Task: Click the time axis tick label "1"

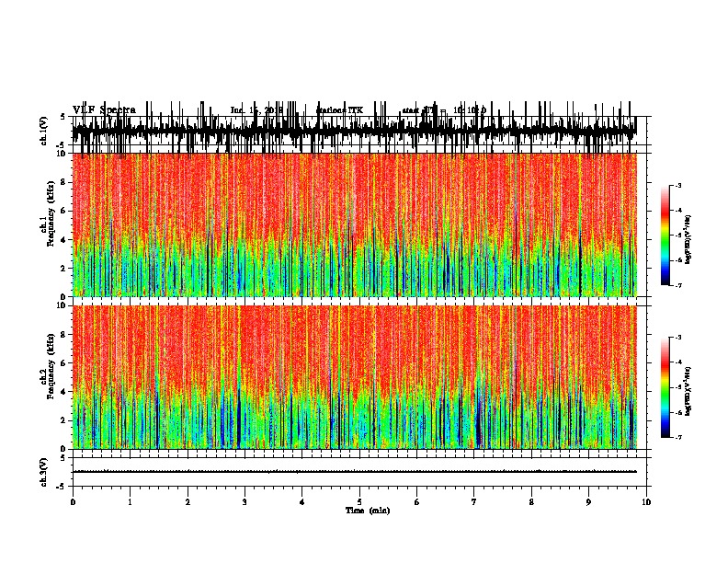Action: coord(130,502)
